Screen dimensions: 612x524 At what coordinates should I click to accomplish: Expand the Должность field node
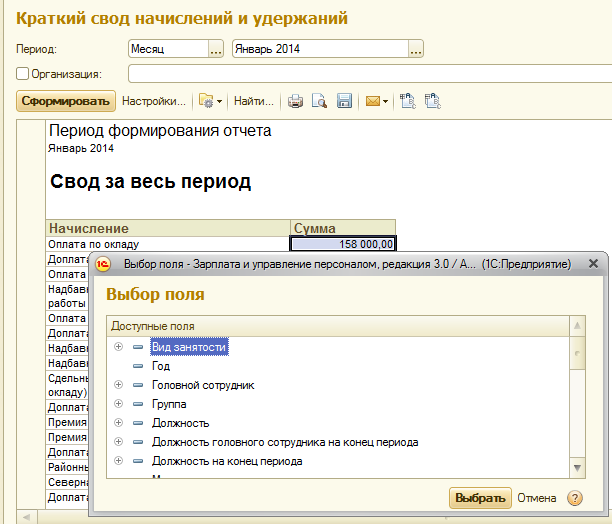[x=118, y=423]
